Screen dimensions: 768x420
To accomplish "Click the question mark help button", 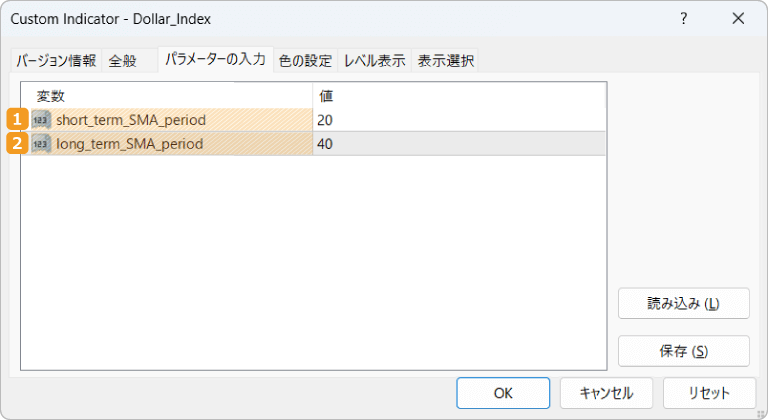I will coord(683,19).
